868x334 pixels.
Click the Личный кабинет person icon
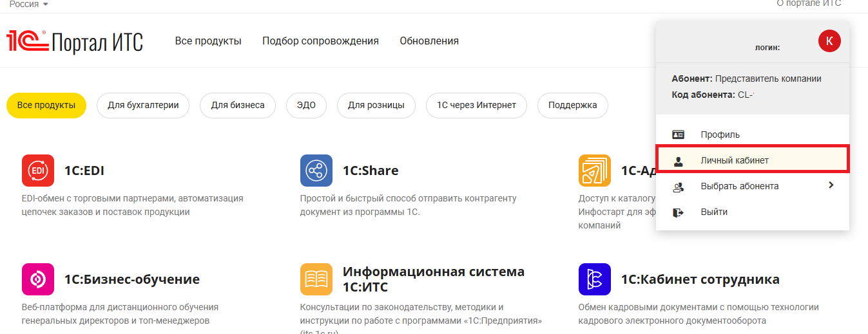coord(678,161)
